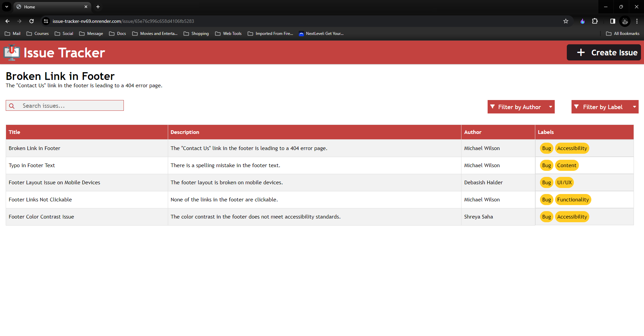Image resolution: width=644 pixels, height=336 pixels.
Task: Click the Functionality label tag
Action: tap(573, 200)
